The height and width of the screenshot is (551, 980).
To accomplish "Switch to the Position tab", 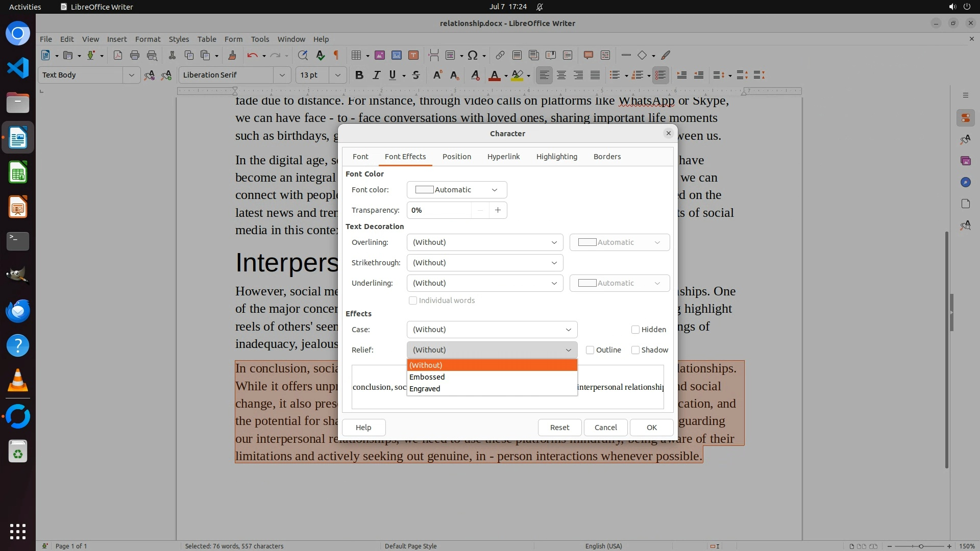I will pos(456,157).
